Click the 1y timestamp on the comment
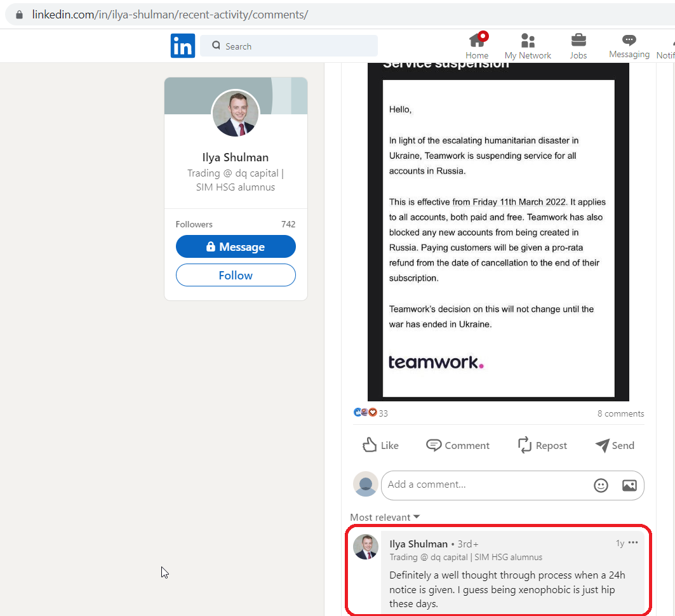 click(x=620, y=543)
